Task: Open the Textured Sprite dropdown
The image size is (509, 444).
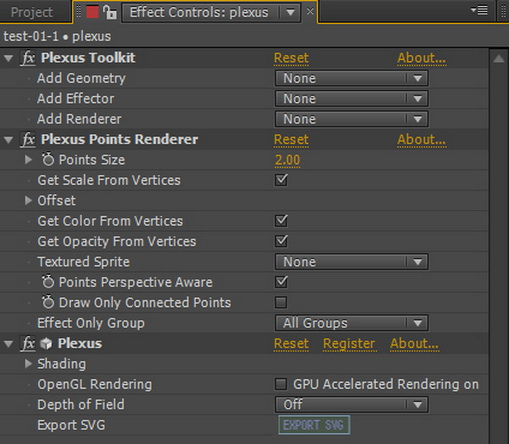Action: pyautogui.click(x=352, y=262)
